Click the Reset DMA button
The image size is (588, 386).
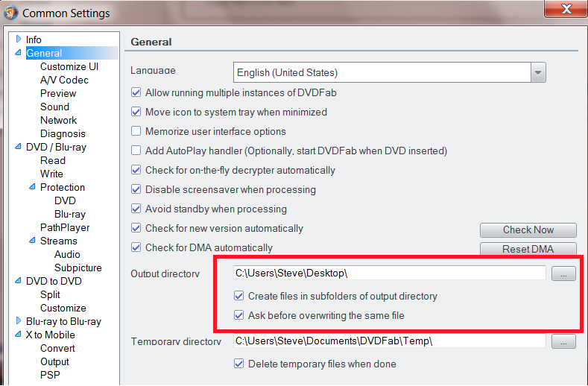pos(528,249)
